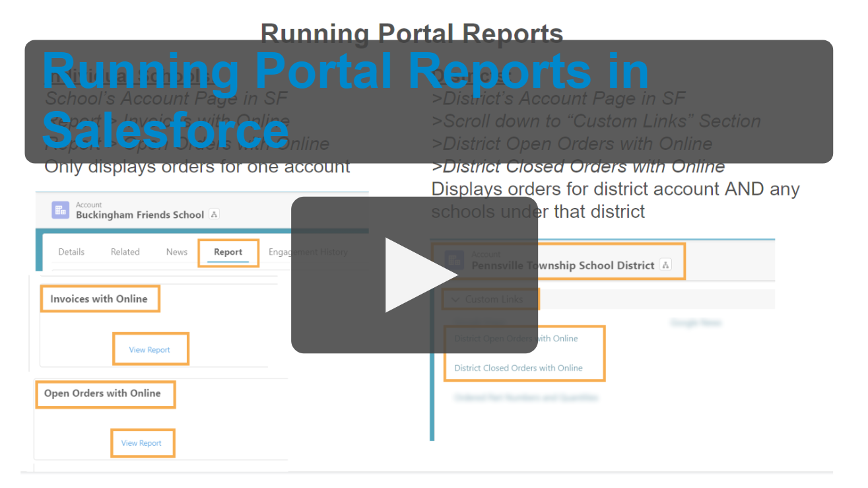Open the Related tab
868x488 pixels.
(125, 252)
